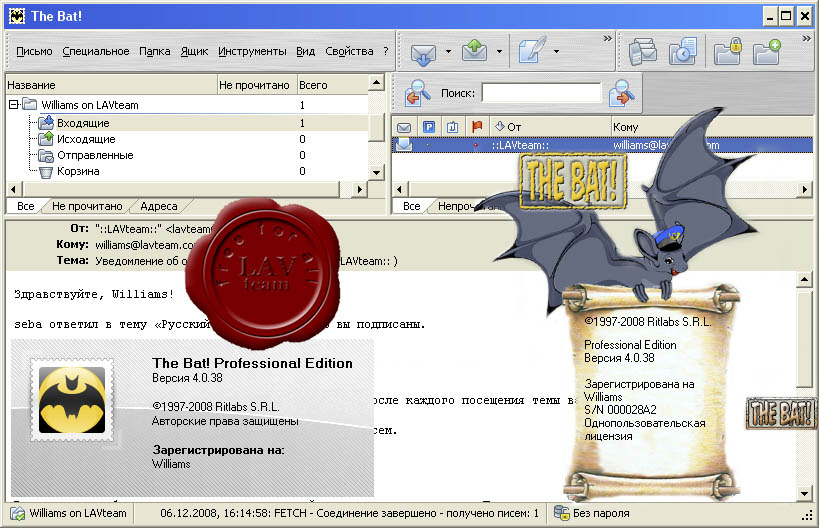Click the Поиск search input field
The width and height of the screenshot is (819, 528).
541,93
